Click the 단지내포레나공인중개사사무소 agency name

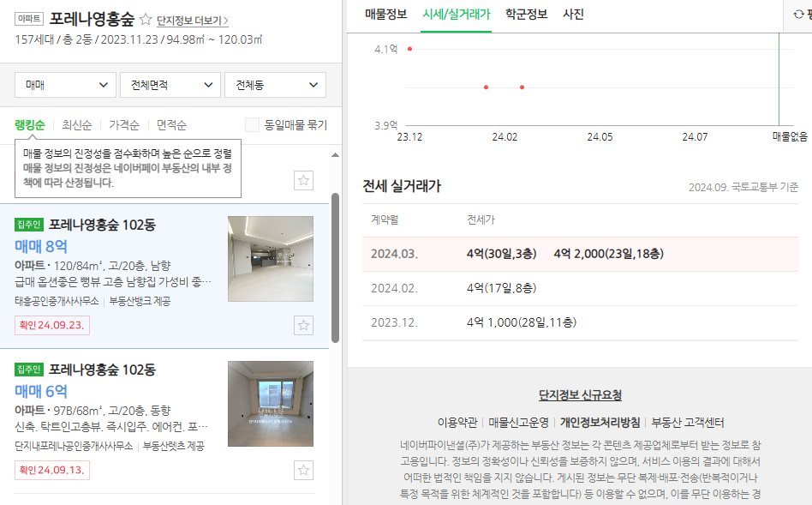[x=74, y=446]
